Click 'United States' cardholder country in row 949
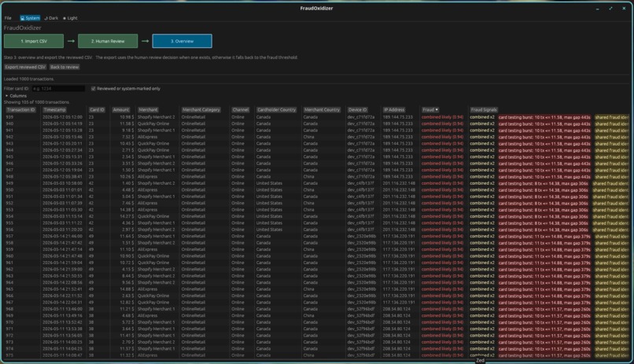 (x=269, y=183)
